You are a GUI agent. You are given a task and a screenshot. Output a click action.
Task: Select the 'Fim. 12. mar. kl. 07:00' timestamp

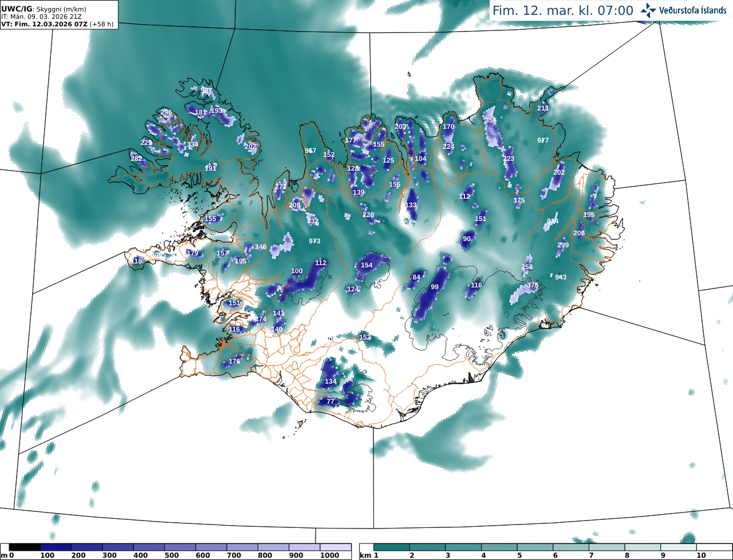click(x=563, y=10)
